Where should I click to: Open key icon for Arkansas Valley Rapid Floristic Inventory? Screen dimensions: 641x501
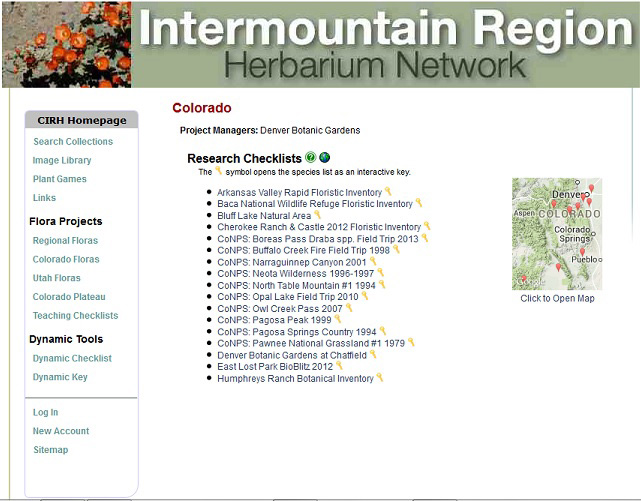click(388, 192)
